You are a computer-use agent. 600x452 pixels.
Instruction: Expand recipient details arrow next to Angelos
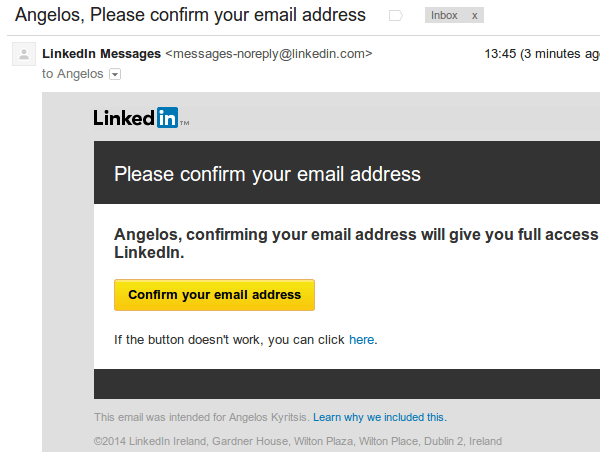115,74
